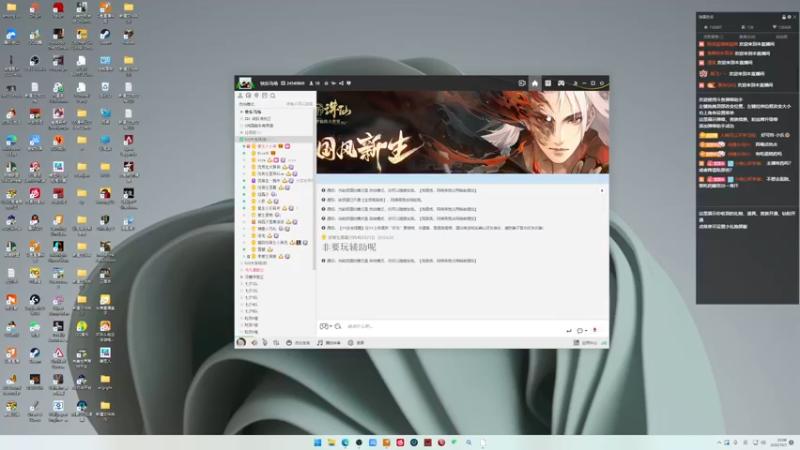Image resolution: width=800 pixels, height=450 pixels.
Task: Click the user avatar in bottom-left corner of YY
Action: [241, 342]
